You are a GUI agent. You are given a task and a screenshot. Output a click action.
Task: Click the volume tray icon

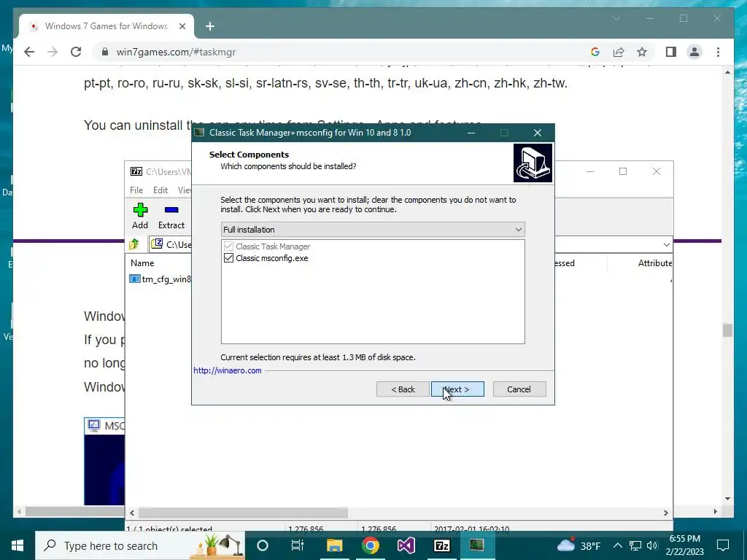click(652, 545)
